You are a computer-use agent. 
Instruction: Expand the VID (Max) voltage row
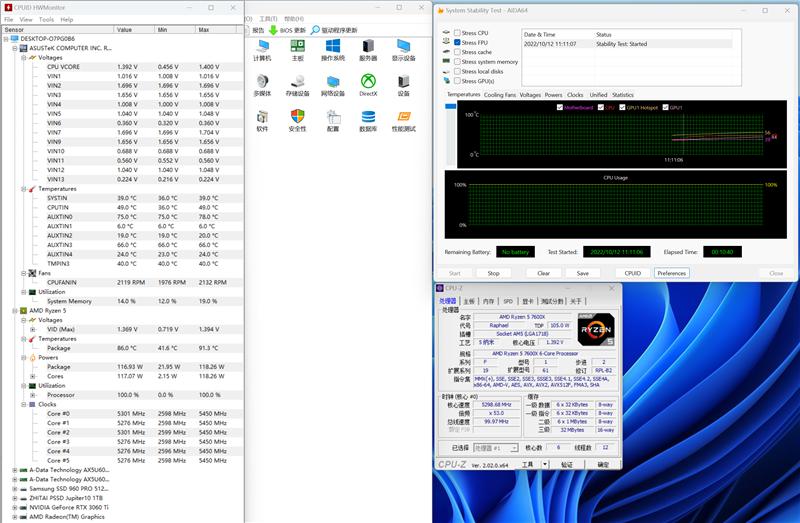coord(33,330)
